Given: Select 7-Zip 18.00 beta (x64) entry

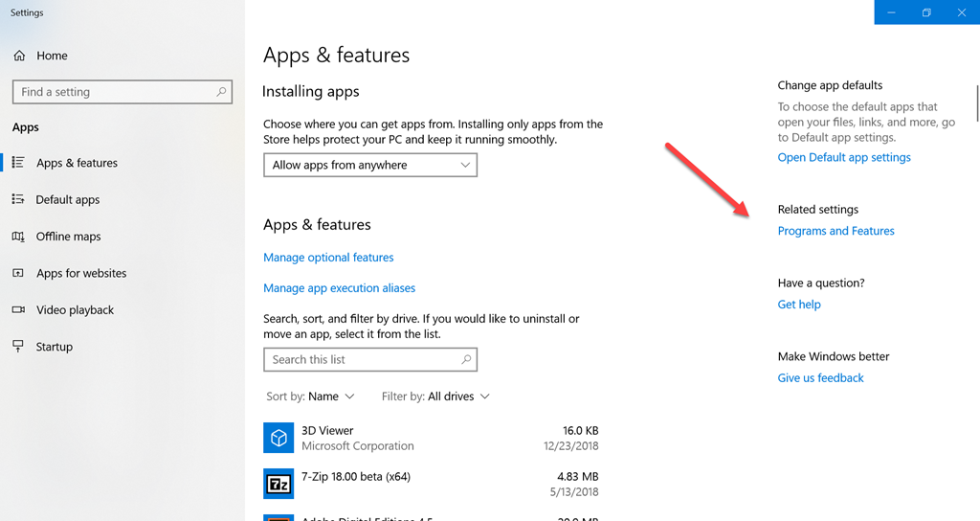Looking at the screenshot, I should (x=356, y=477).
